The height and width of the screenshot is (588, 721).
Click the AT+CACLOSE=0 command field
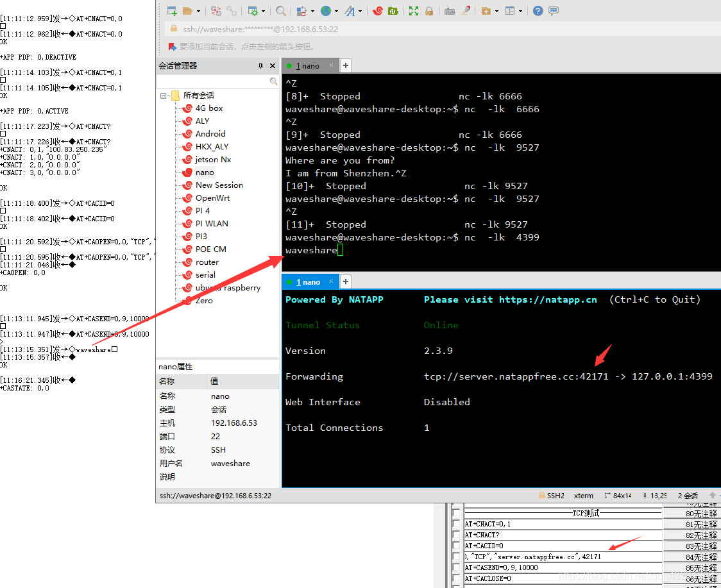563,579
